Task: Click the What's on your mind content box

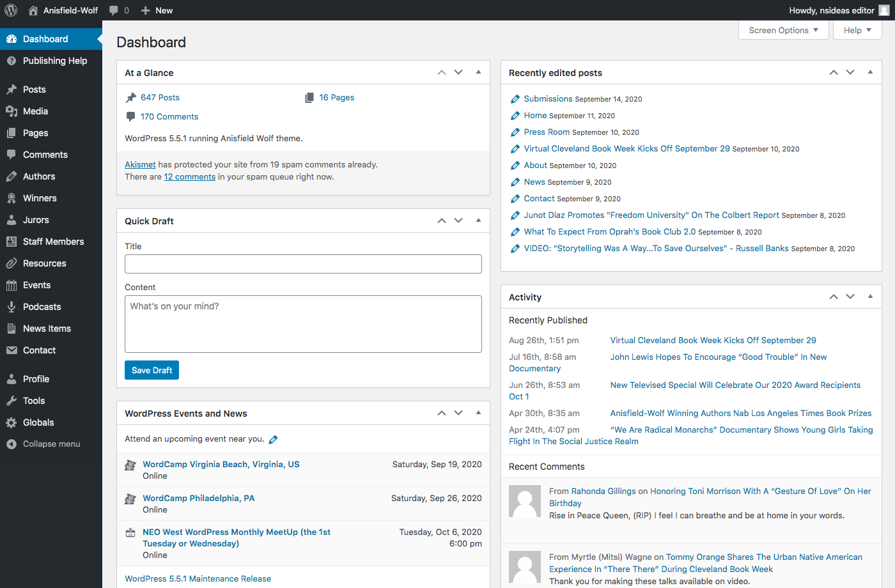Action: pyautogui.click(x=303, y=324)
